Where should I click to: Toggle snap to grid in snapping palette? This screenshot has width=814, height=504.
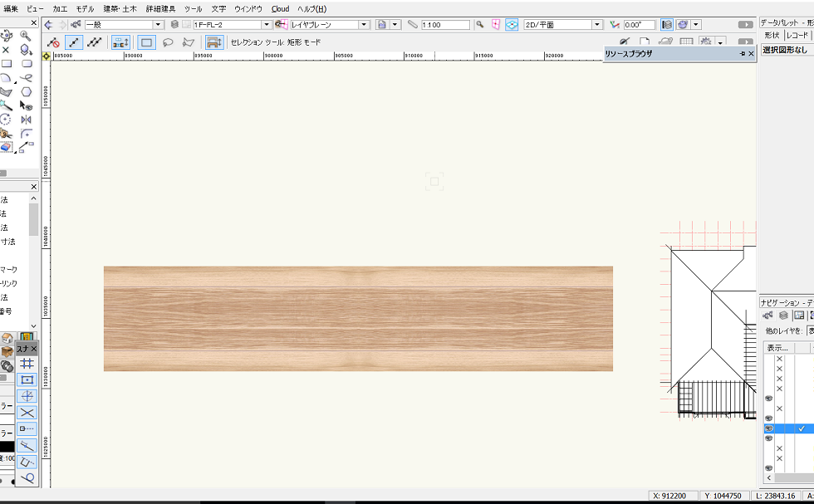tap(27, 364)
